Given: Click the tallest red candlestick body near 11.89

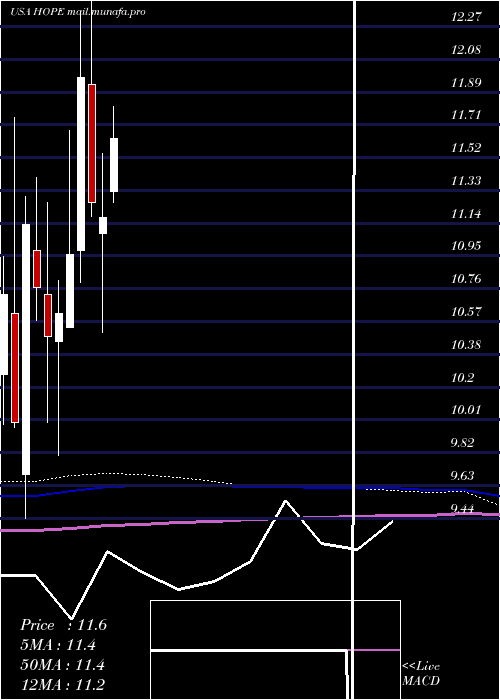Looking at the screenshot, I should click(x=92, y=143).
